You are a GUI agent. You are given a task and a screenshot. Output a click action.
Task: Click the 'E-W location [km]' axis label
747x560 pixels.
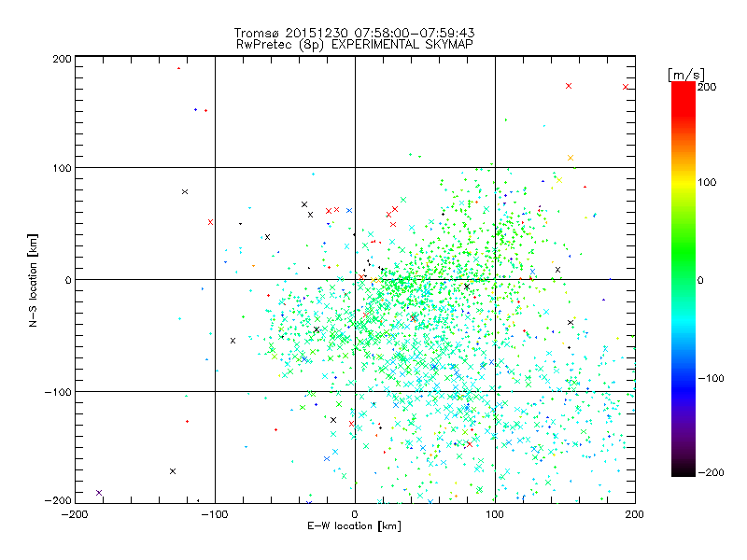coord(354,526)
